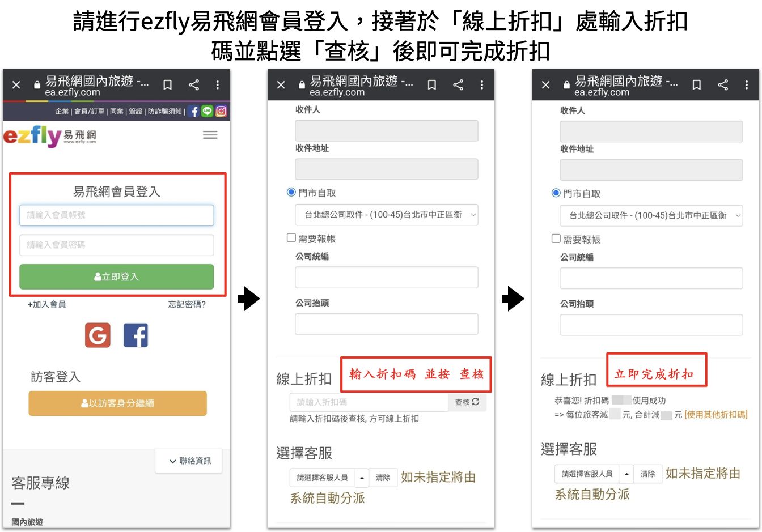Viewport: 762px width, 532px height.
Task: Check 需要報帳 checkbox in the middle screenshot
Action: click(291, 238)
